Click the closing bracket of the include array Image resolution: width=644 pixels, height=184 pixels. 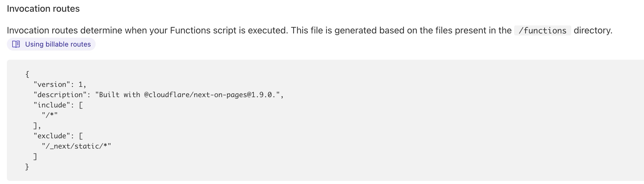click(35, 126)
